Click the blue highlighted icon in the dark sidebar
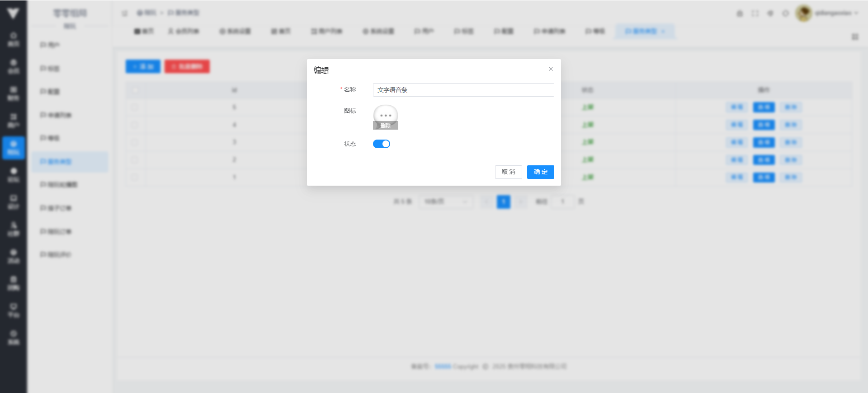868x393 pixels. coord(14,148)
